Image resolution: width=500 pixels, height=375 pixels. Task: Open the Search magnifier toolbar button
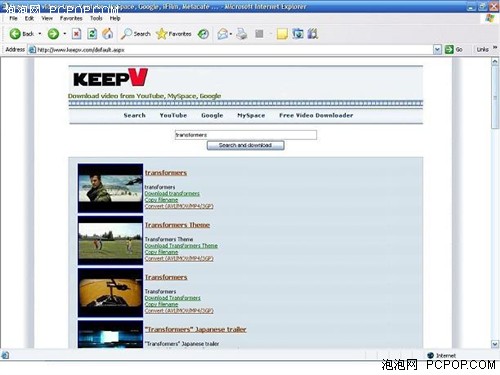[135, 34]
